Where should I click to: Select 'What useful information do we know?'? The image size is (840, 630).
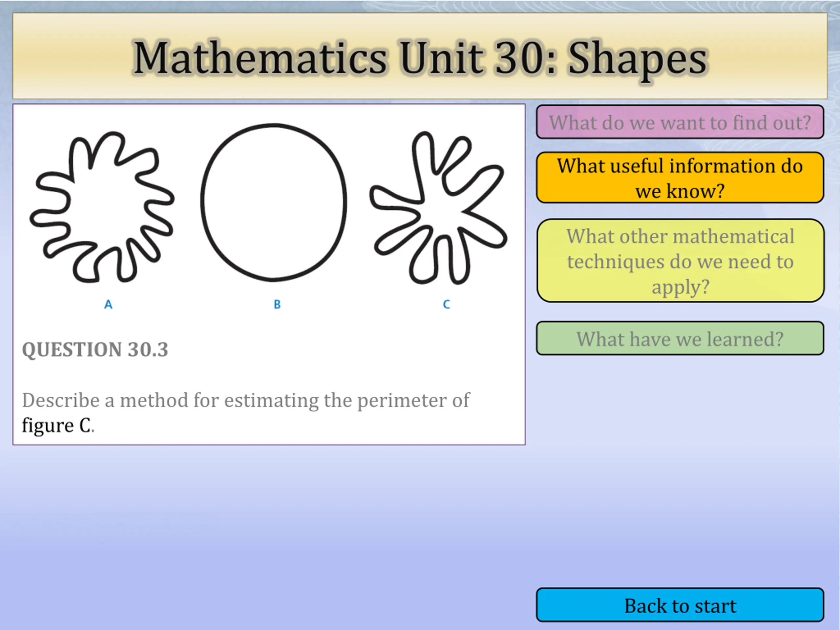tap(680, 177)
